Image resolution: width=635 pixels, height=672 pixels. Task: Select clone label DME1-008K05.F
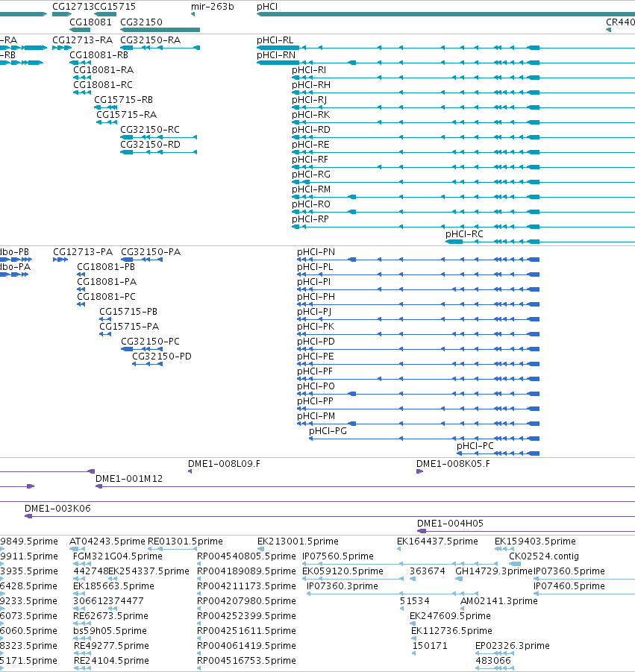coord(453,464)
